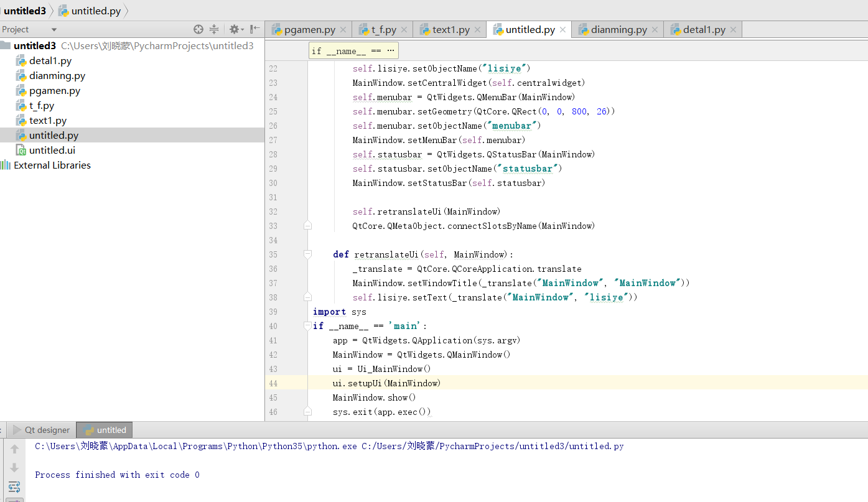Toggle soft-wrap in the run console
Viewport: 868px width, 502px height.
point(14,486)
